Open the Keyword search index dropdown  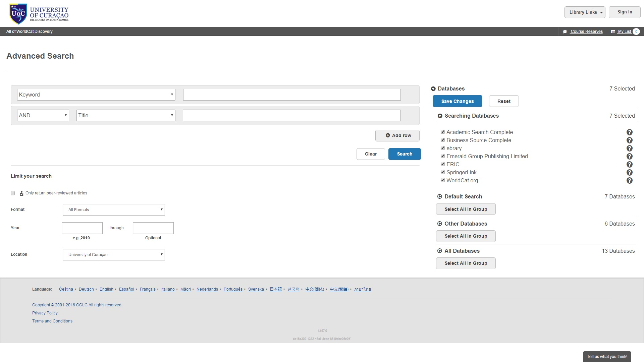click(x=96, y=95)
